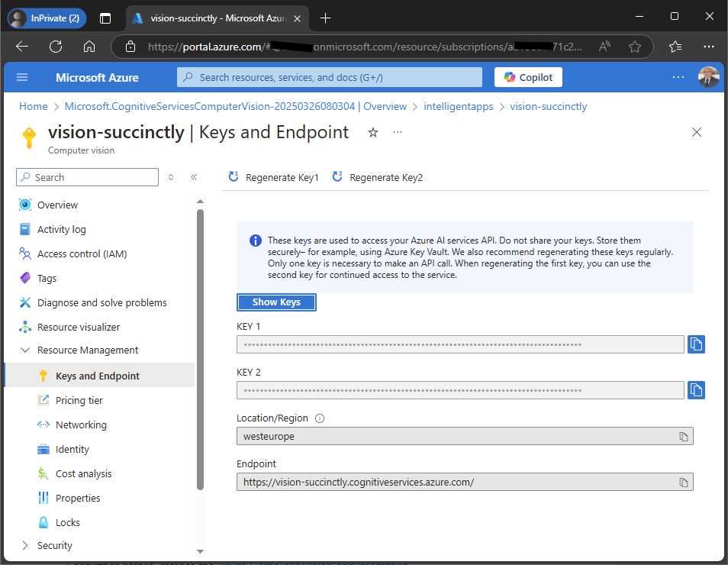View site information lock icon

tap(130, 47)
